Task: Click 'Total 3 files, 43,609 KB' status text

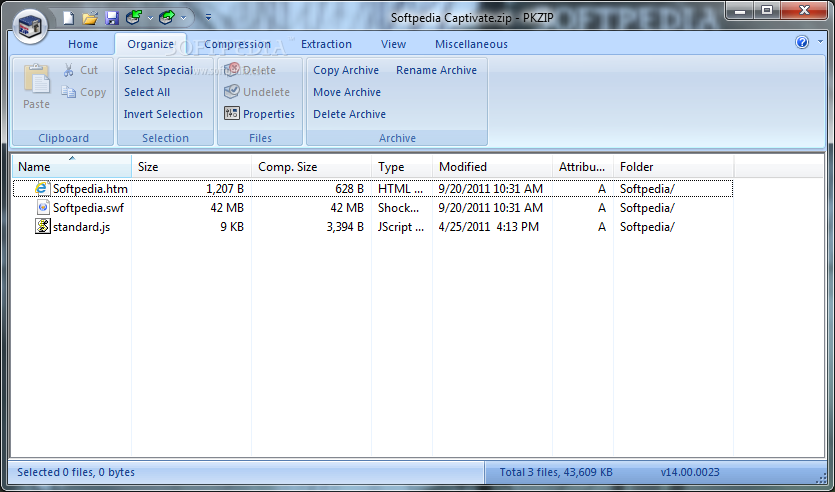Action: pyautogui.click(x=556, y=472)
